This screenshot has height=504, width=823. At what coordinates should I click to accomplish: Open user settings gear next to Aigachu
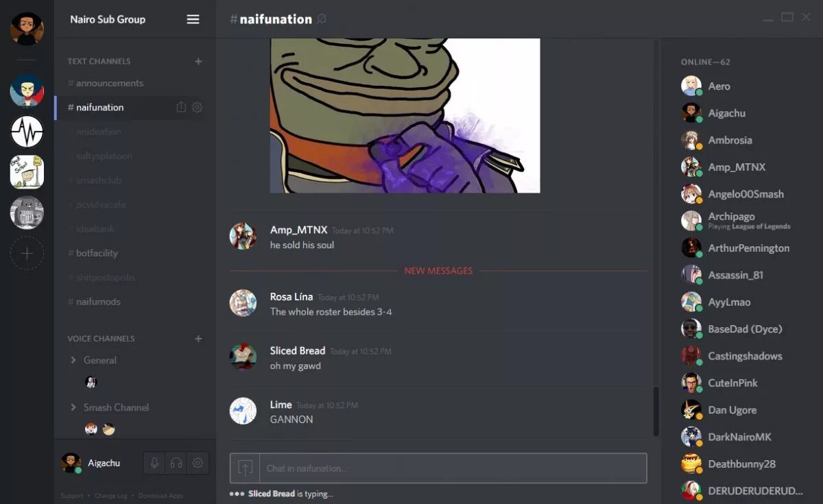pyautogui.click(x=198, y=463)
